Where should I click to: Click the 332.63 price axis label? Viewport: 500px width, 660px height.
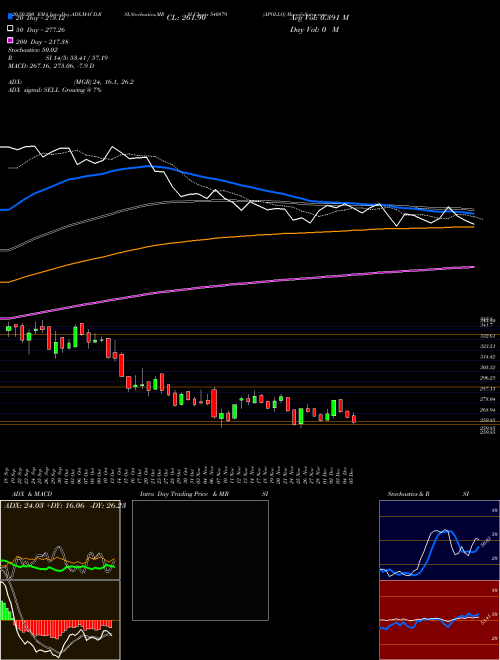point(487,336)
